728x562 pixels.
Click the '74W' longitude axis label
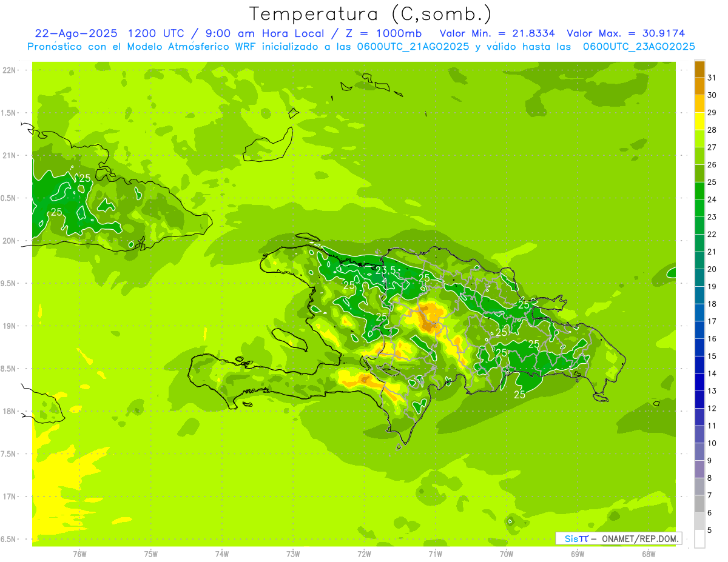222,554
